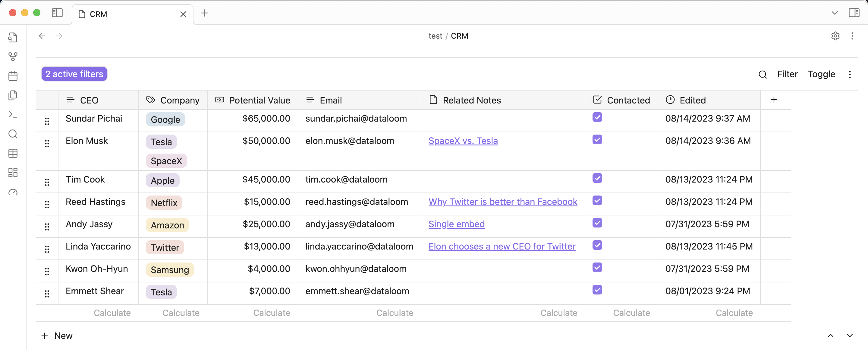Click the test breadcrumb folder
Viewport: 868px width, 350px height.
coord(435,36)
